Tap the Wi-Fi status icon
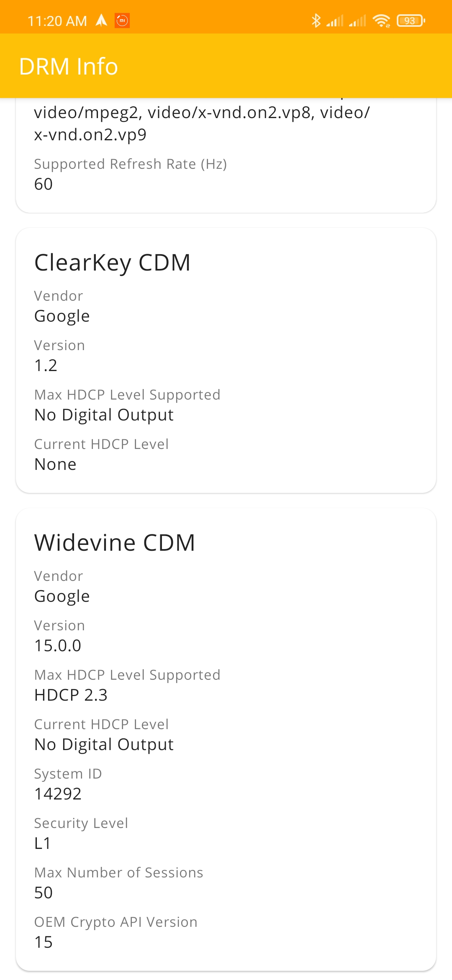452x980 pixels. (381, 21)
